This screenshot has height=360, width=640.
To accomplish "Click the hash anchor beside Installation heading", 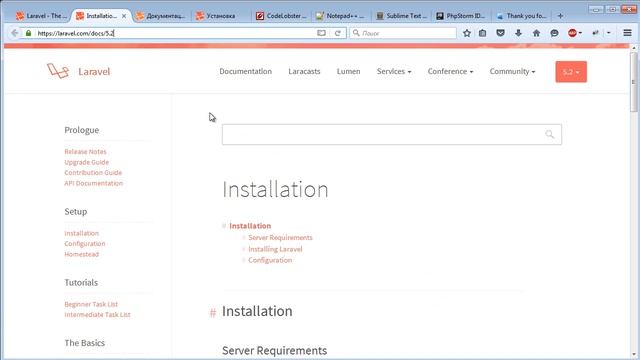I will [213, 313].
